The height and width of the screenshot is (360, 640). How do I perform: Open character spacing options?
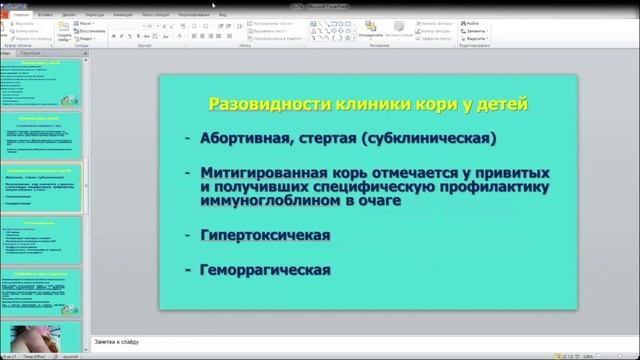coord(156,36)
